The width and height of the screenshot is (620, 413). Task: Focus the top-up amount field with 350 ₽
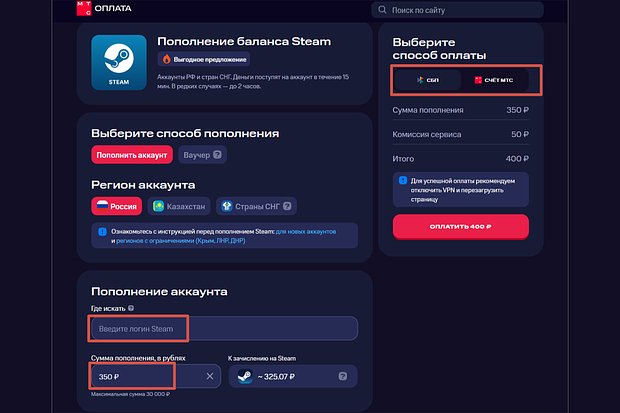(156, 376)
